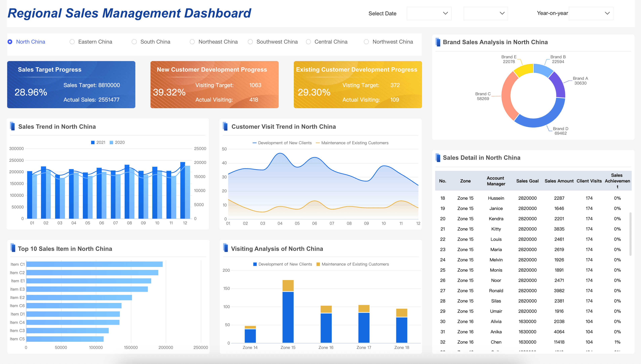Select the Eastern China region option
This screenshot has width=641, height=364.
tap(72, 42)
